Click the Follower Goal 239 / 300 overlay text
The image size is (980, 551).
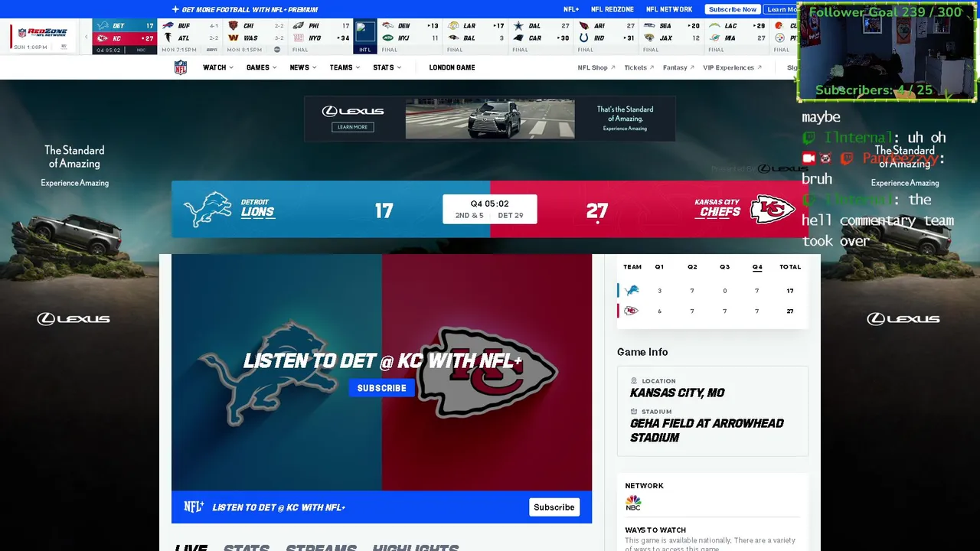coord(885,12)
